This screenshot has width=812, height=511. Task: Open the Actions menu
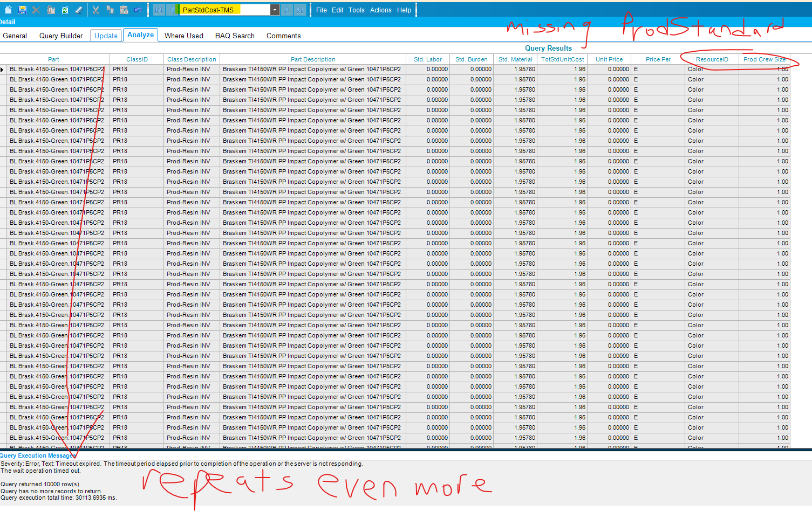click(381, 10)
